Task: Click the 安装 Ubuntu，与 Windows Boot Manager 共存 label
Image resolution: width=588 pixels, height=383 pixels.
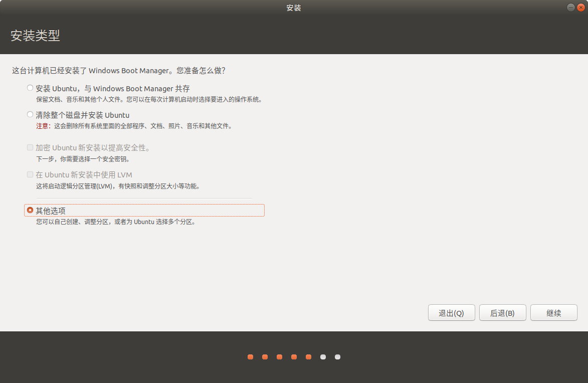Action: pos(112,89)
